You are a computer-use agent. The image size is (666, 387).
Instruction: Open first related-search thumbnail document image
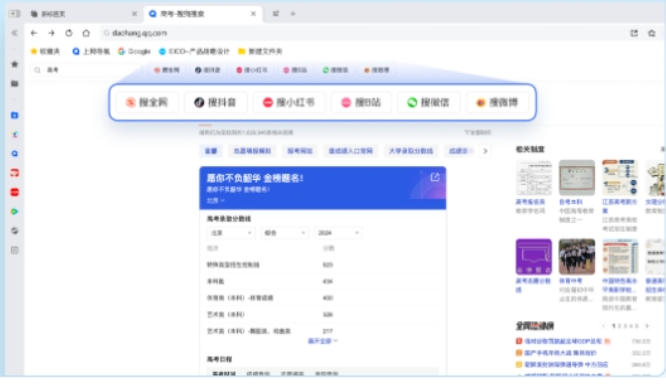pos(533,178)
